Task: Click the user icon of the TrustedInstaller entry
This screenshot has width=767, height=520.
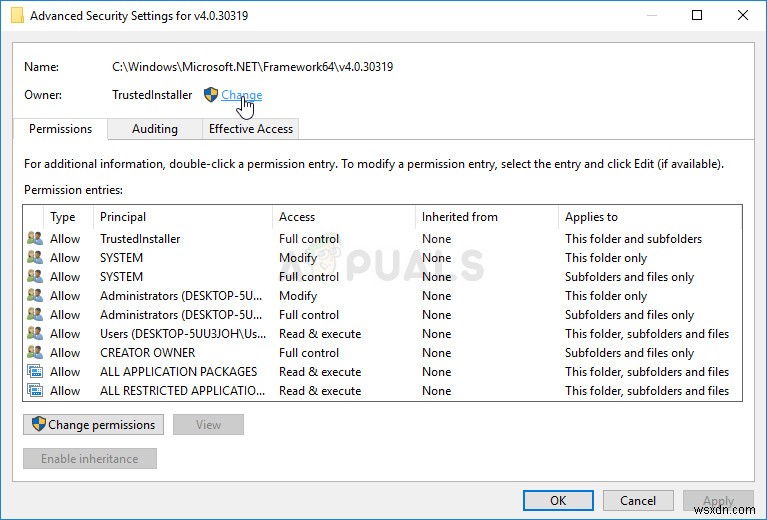Action: pos(35,239)
